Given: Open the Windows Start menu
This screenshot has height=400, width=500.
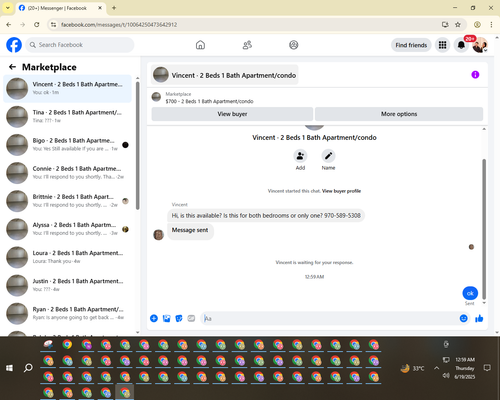Looking at the screenshot, I should (x=9, y=368).
